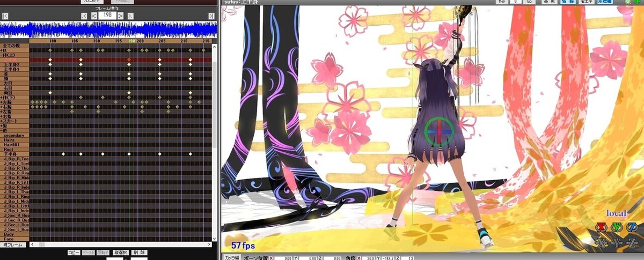Select the Hairs bone row
Screen dimensions: 644x260
14,139
